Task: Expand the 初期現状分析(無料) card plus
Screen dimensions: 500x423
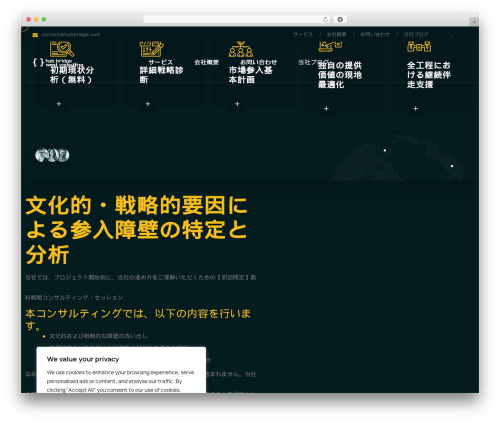Action: click(x=59, y=104)
